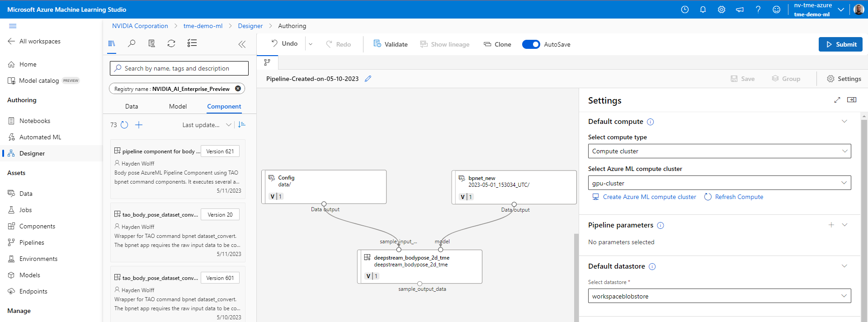
Task: Select the deepstream_bodypose_2d_tme node
Action: pyautogui.click(x=420, y=267)
